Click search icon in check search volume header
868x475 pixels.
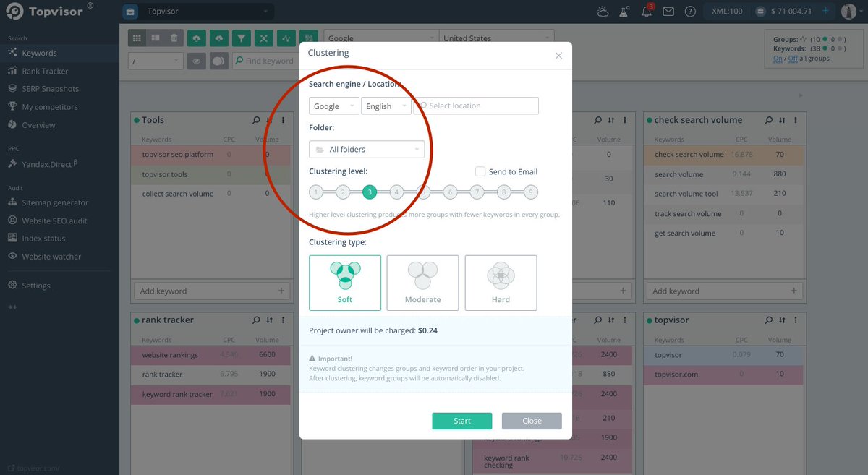point(769,120)
